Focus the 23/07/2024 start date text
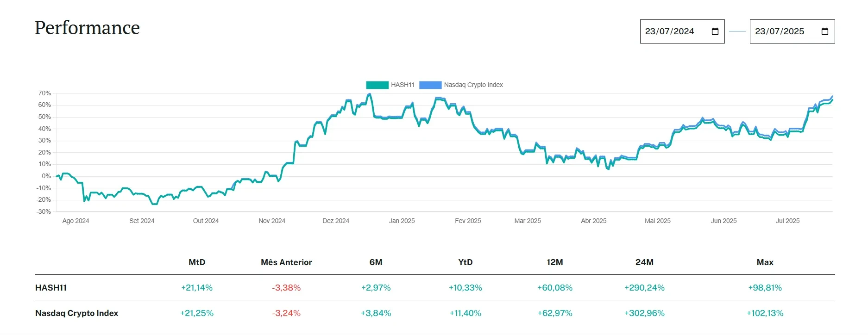The height and width of the screenshot is (335, 868). point(669,31)
